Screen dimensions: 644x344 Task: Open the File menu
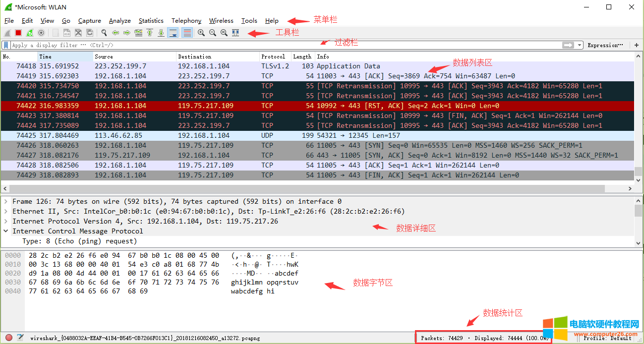point(9,21)
